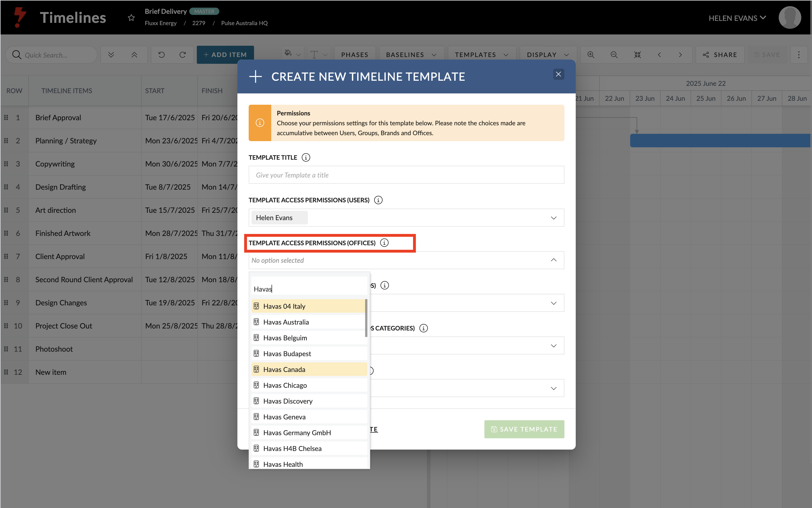Choose Havas Budapest from the list
The image size is (812, 508).
pyautogui.click(x=309, y=353)
